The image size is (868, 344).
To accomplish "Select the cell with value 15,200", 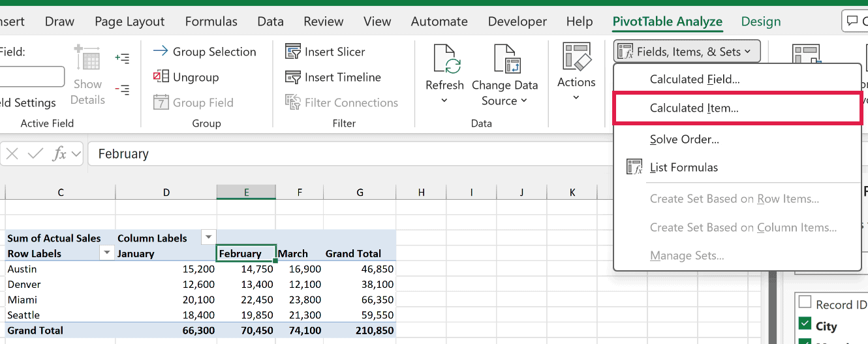I will [166, 269].
